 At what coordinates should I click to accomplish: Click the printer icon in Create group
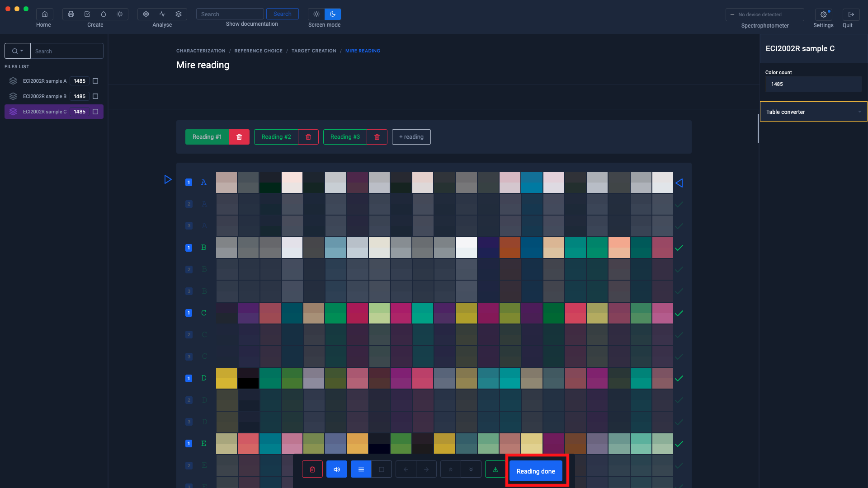pos(71,14)
